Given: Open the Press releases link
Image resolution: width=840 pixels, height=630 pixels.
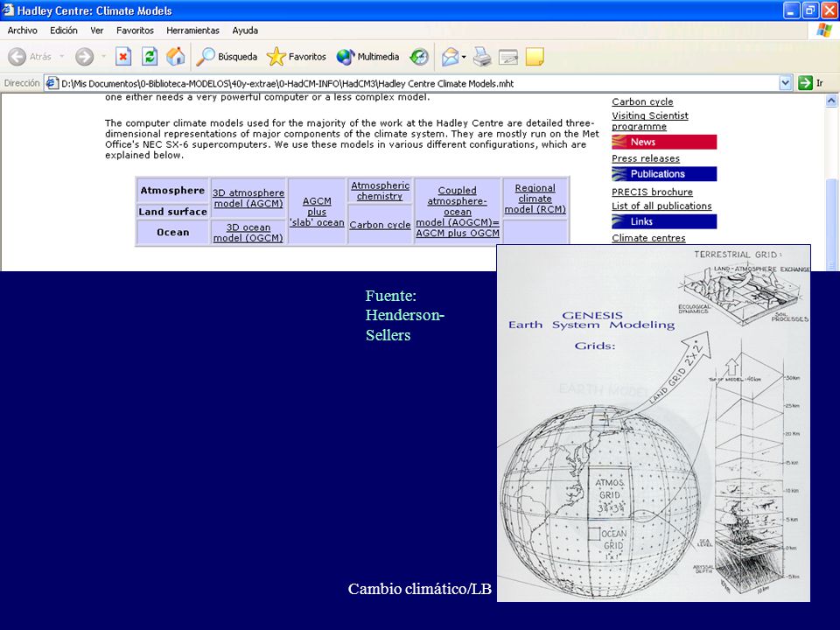Looking at the screenshot, I should pos(646,158).
